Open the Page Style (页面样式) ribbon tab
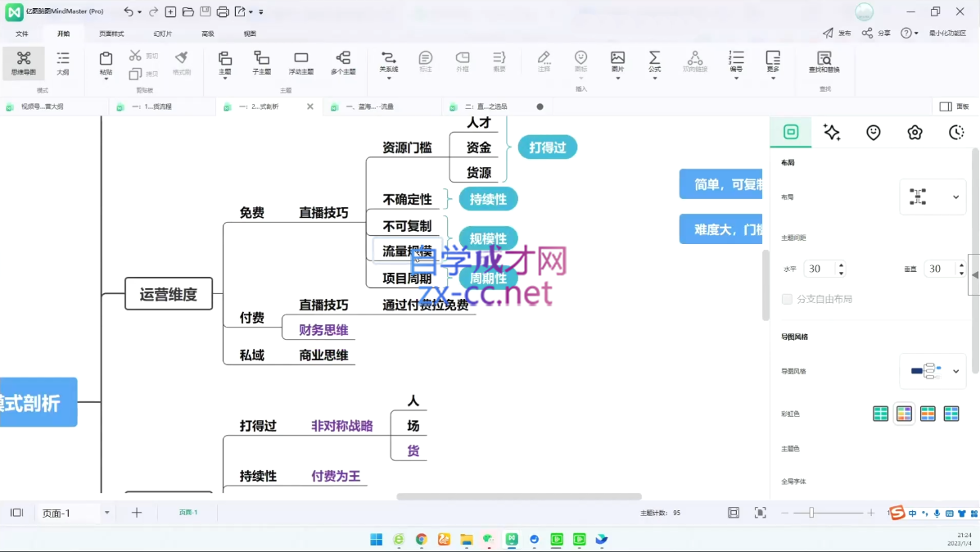 click(x=111, y=34)
